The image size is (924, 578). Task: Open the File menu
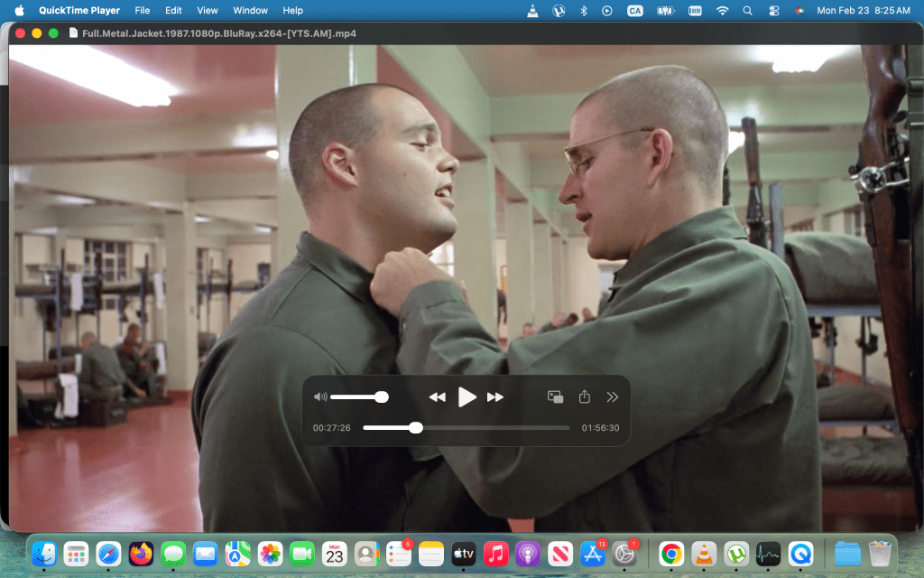click(143, 11)
